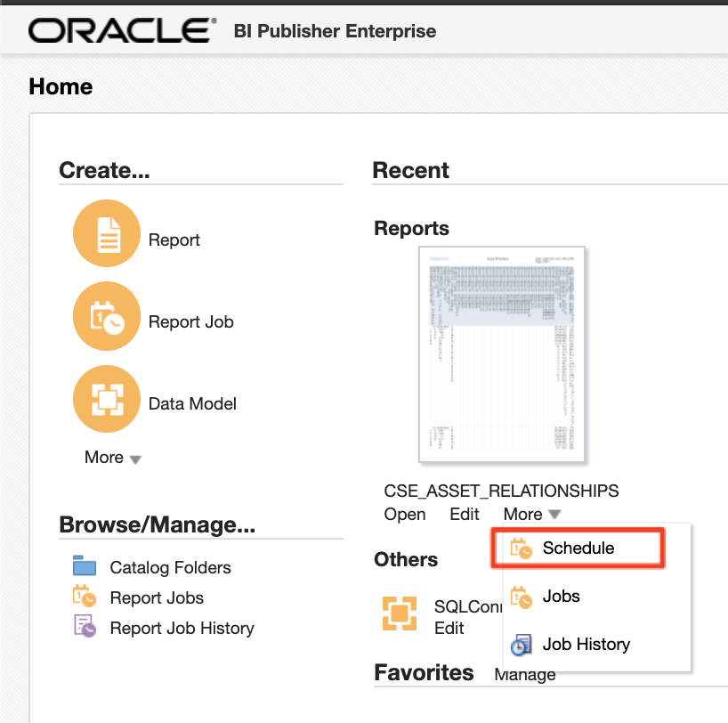This screenshot has width=728, height=723.
Task: Click the purple Report Job History icon
Action: coord(85,627)
